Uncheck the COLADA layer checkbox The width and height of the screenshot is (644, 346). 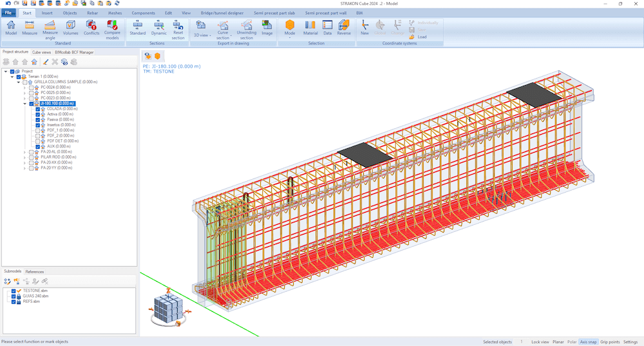click(x=38, y=109)
